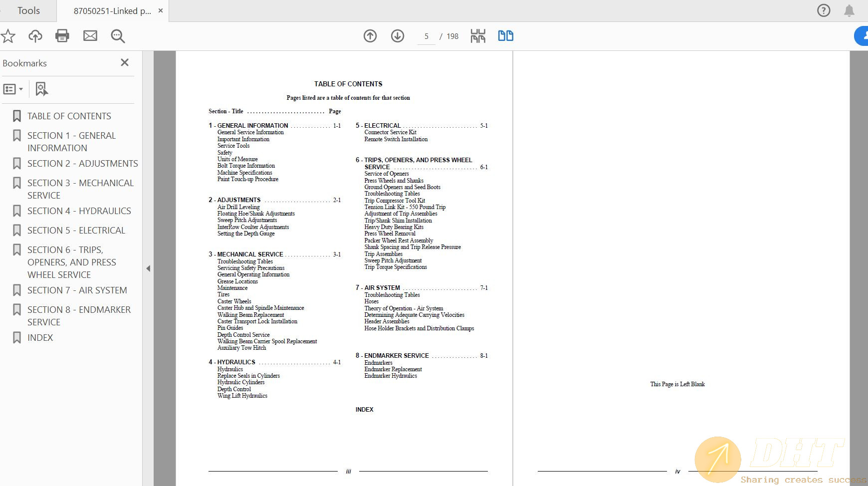Viewport: 868px width, 486px height.
Task: Click the star bookmark icon in toolbar
Action: coord(8,36)
